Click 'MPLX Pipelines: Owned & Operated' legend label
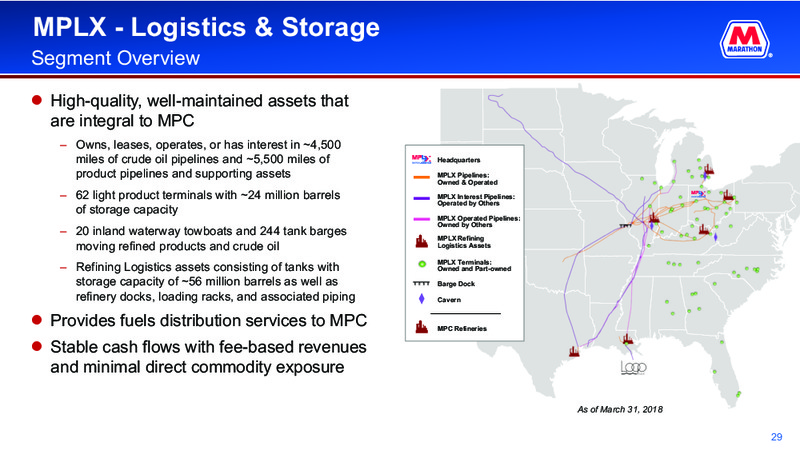The width and height of the screenshot is (800, 450). (467, 179)
